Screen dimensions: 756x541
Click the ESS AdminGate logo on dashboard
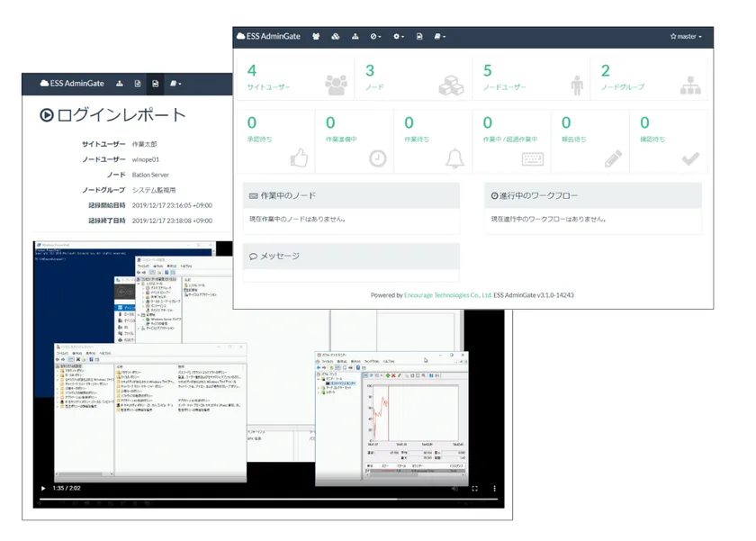269,37
